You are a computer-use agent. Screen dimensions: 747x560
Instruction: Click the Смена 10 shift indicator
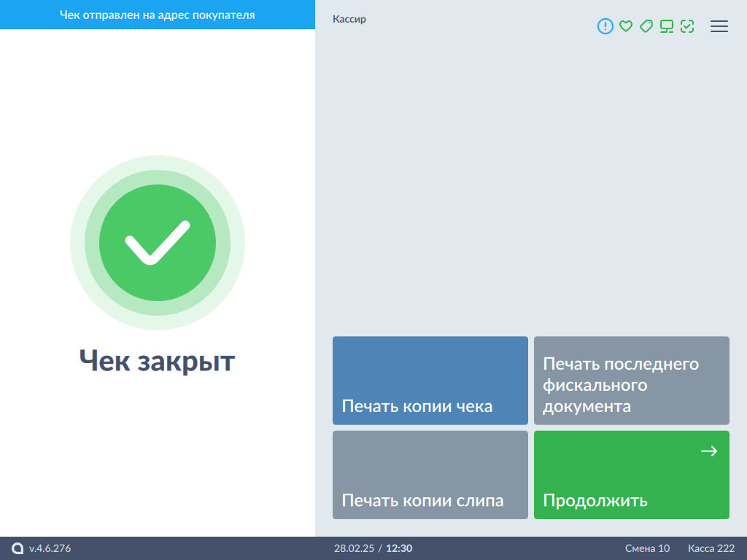(x=647, y=548)
